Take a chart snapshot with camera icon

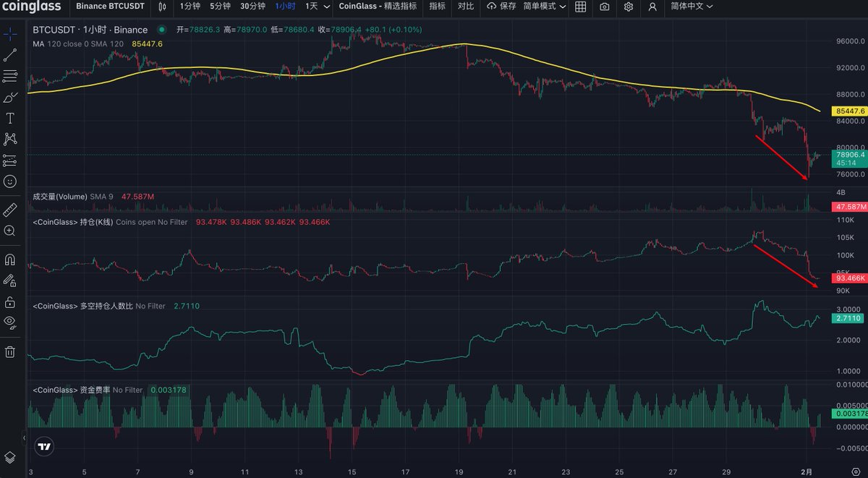(604, 7)
